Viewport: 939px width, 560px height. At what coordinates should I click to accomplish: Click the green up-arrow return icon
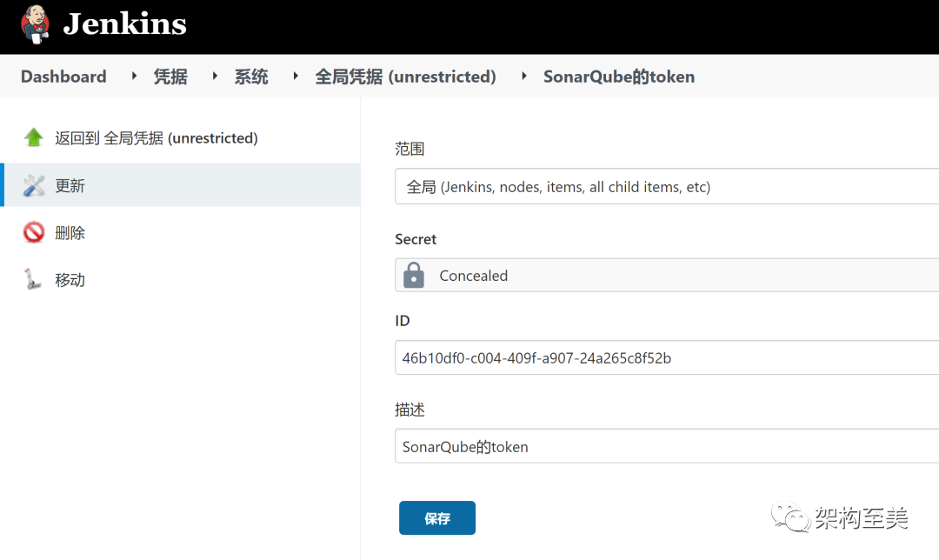(34, 137)
